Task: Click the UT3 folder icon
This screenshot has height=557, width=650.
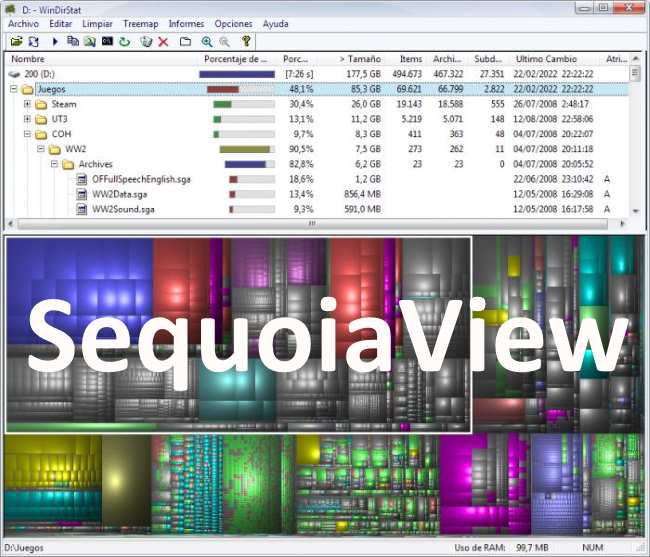Action: pyautogui.click(x=41, y=119)
